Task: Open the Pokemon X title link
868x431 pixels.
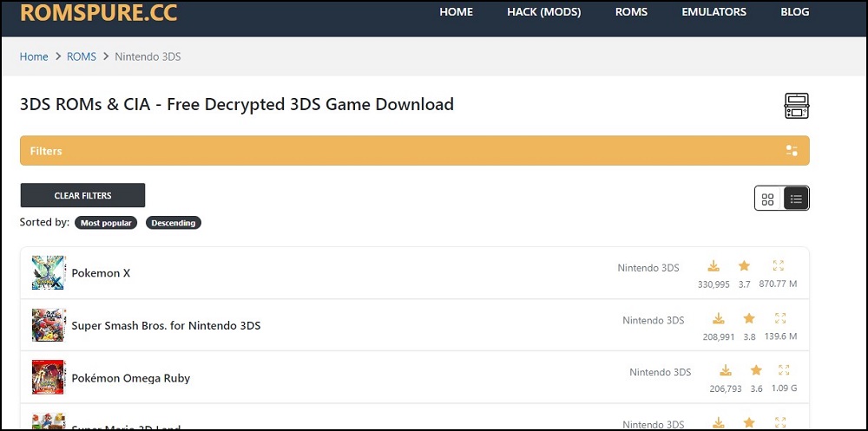Action: pyautogui.click(x=101, y=273)
